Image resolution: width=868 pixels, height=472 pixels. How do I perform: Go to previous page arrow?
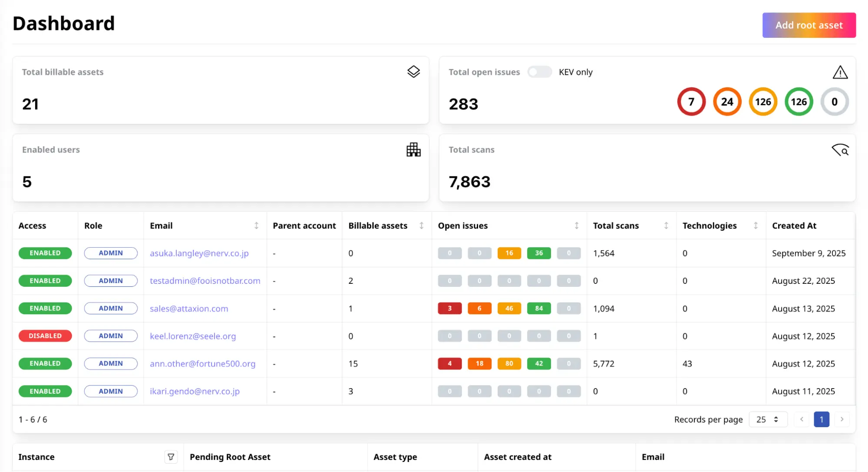[x=802, y=419]
